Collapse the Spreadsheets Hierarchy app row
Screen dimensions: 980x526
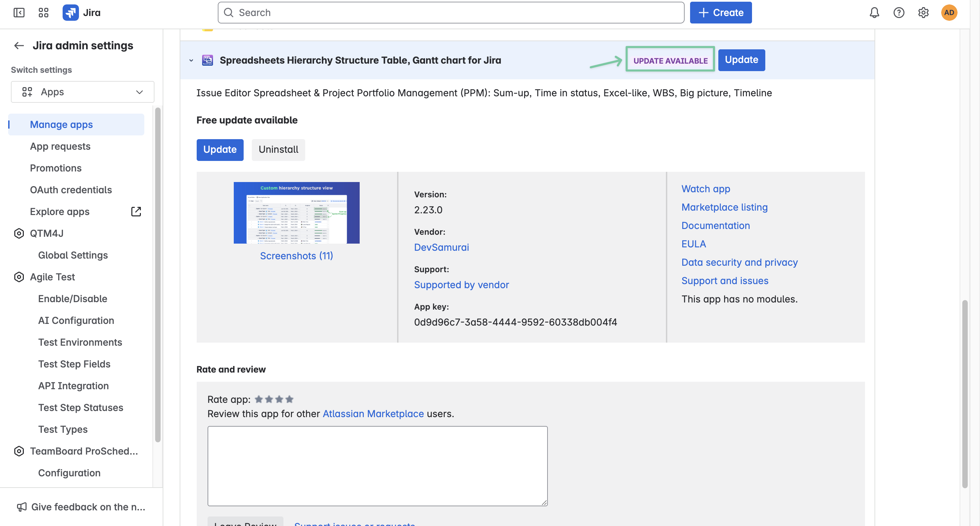pos(191,61)
